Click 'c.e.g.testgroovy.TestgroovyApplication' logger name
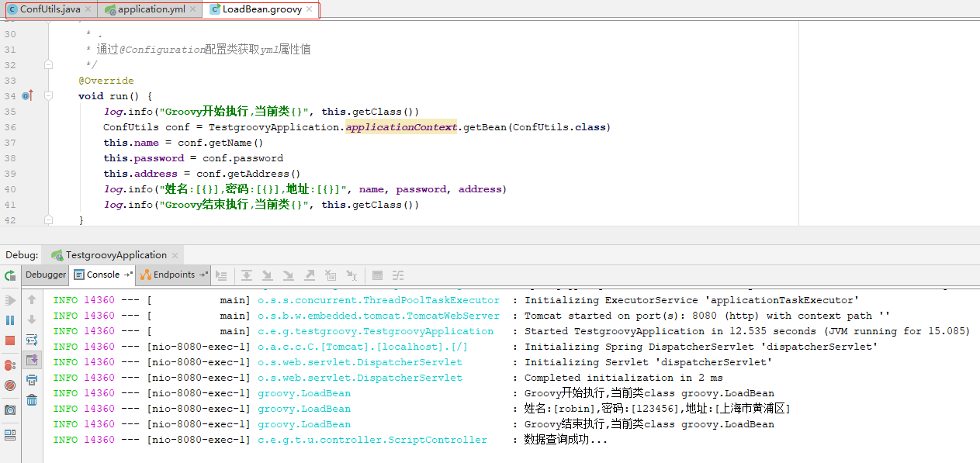 (376, 331)
